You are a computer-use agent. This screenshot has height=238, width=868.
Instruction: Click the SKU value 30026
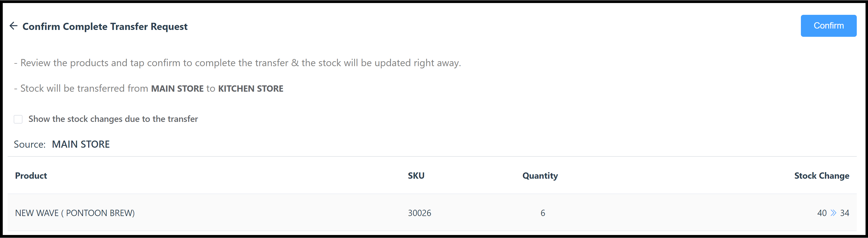[420, 213]
